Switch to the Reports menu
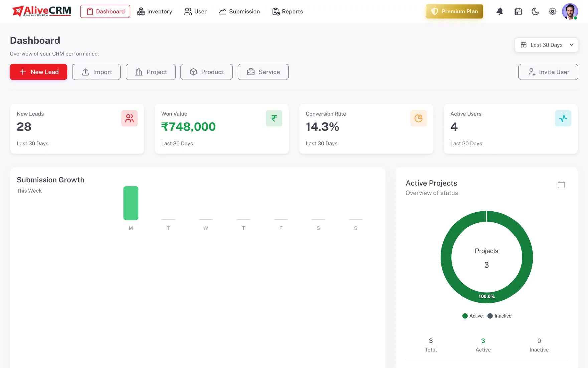588x368 pixels. [x=288, y=11]
